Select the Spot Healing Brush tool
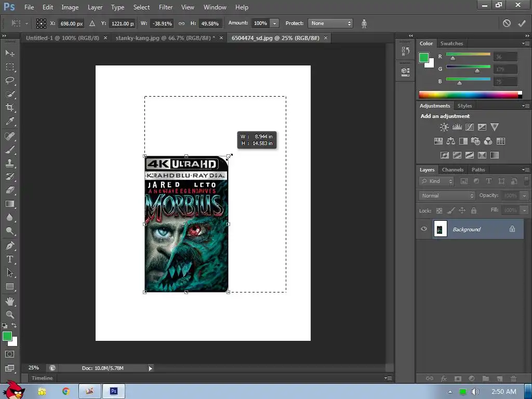This screenshot has height=399, width=532. [9, 136]
